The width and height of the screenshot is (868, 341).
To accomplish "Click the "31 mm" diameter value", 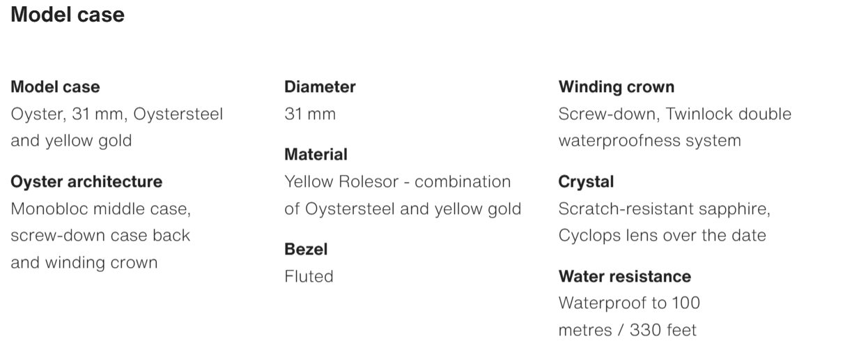I will [x=310, y=114].
